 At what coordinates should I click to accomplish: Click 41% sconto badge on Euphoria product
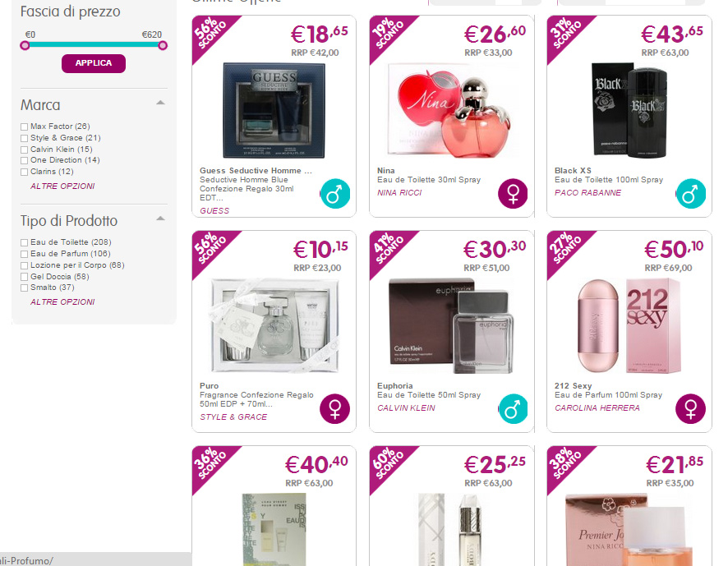tap(388, 249)
